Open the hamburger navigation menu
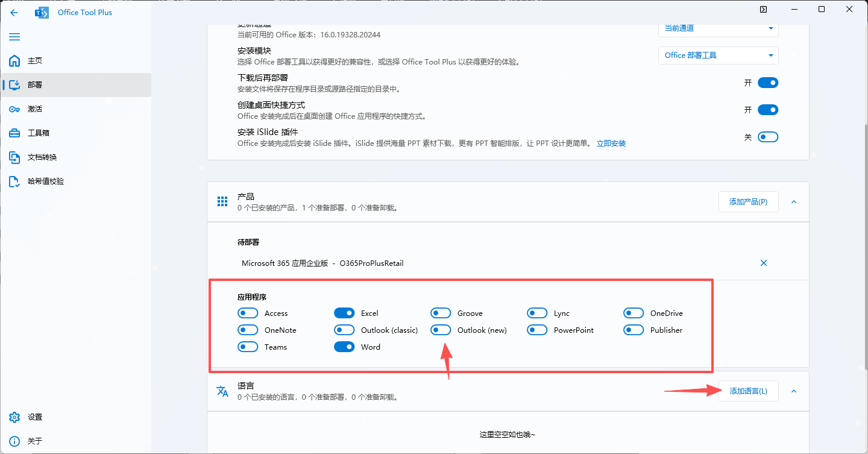 [14, 37]
